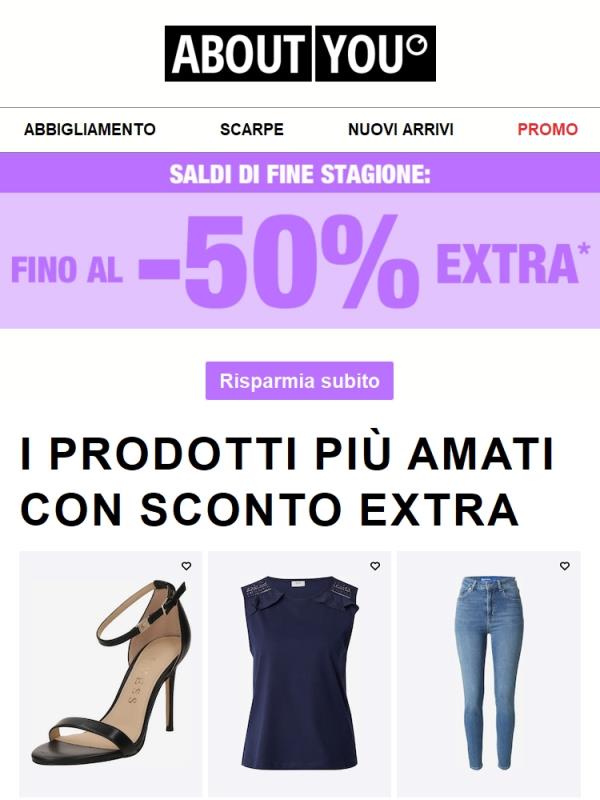Tap the heart icon on the navy top
The height and width of the screenshot is (800, 600).
375,566
